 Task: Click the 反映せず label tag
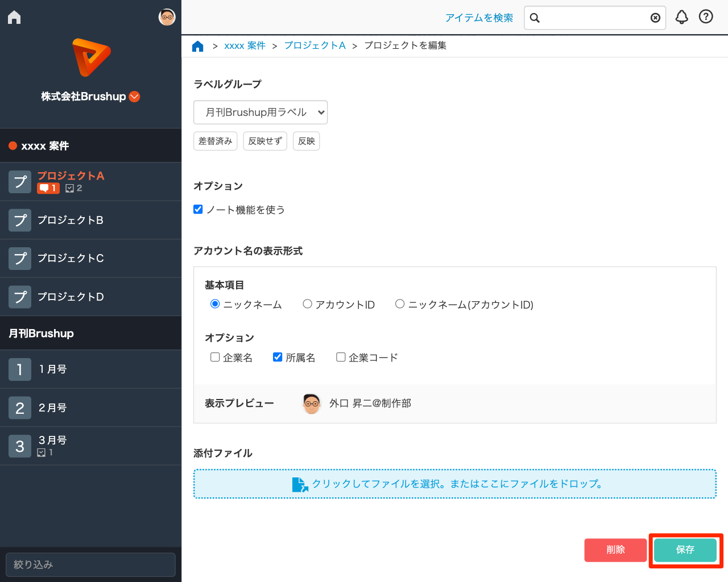[265, 141]
